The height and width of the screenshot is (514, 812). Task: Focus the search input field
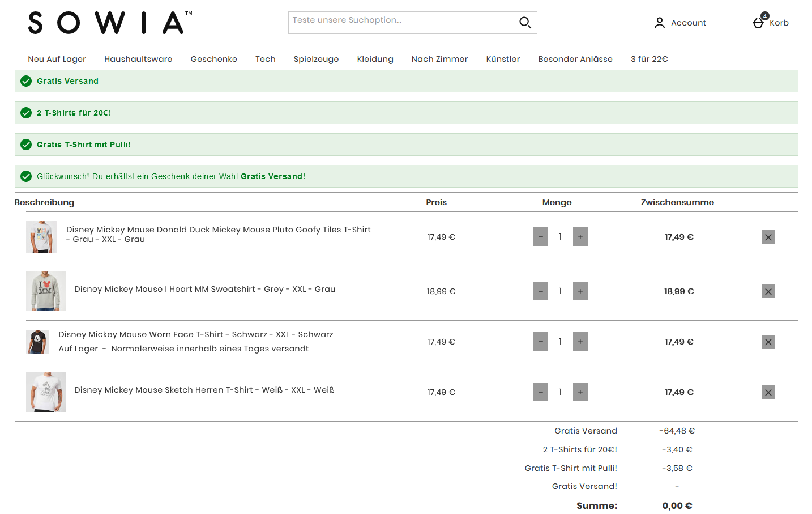coord(401,23)
